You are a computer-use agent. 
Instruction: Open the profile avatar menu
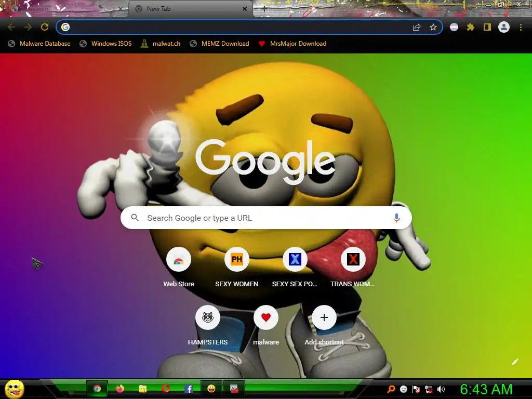504,27
